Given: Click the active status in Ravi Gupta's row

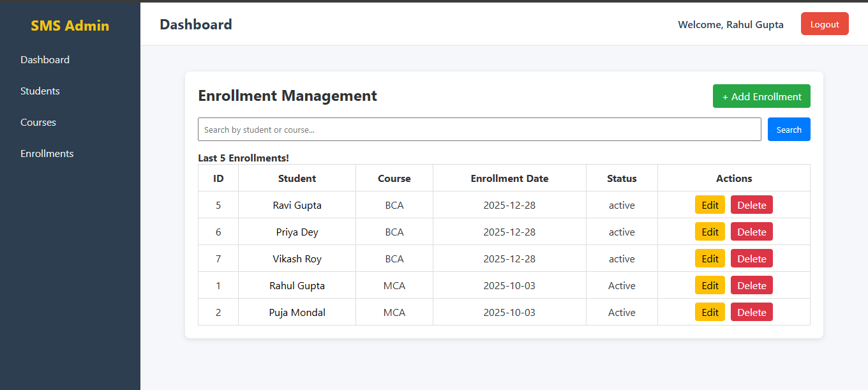Looking at the screenshot, I should pyautogui.click(x=622, y=205).
